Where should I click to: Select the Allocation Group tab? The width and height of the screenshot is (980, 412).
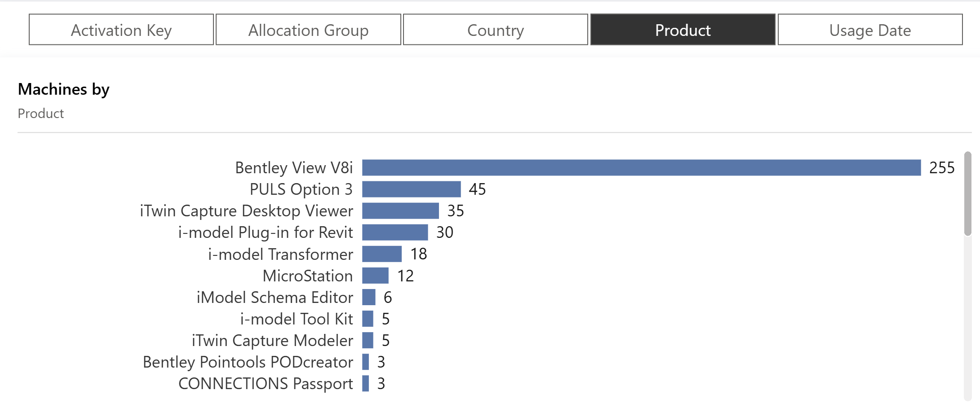click(x=308, y=30)
